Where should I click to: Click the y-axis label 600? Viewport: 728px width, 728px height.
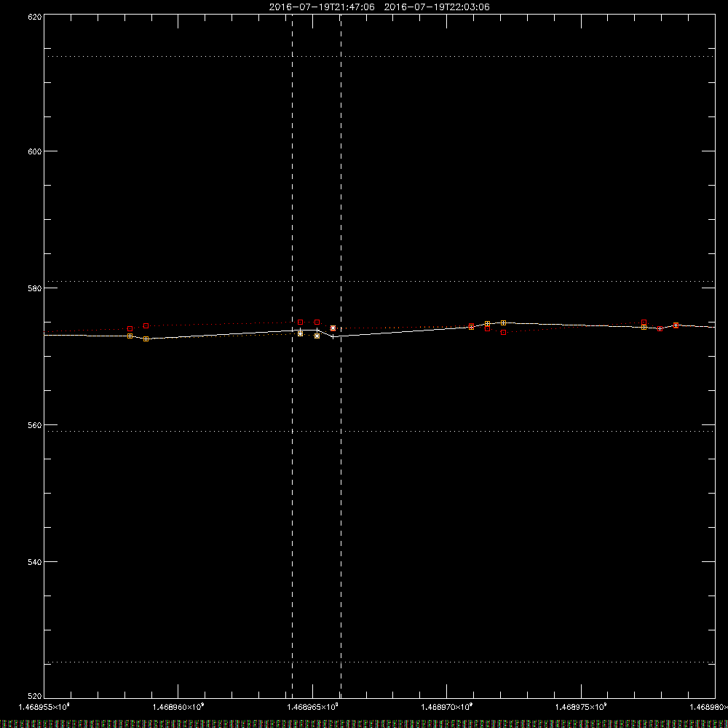click(35, 151)
